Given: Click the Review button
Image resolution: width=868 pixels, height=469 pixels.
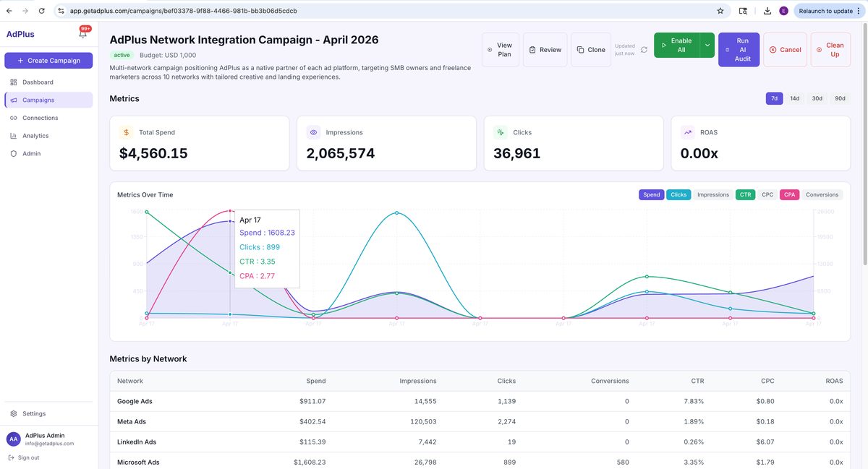Looking at the screenshot, I should [x=545, y=50].
